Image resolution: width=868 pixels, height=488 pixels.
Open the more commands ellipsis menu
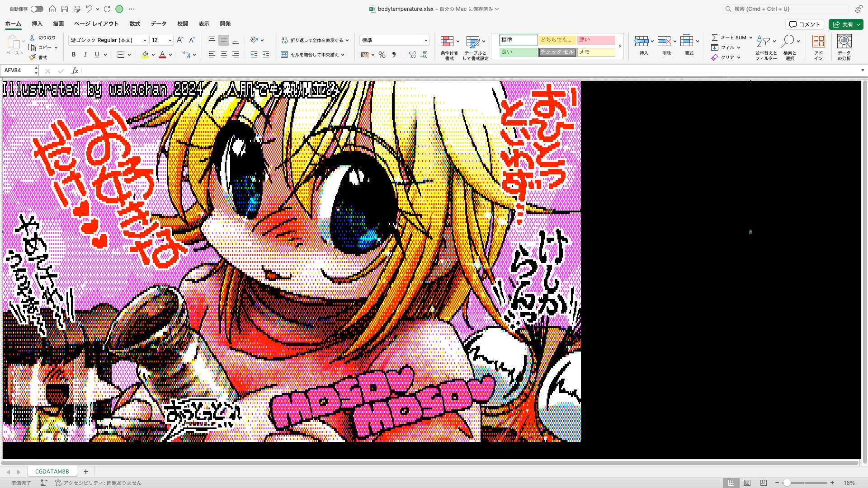132,9
